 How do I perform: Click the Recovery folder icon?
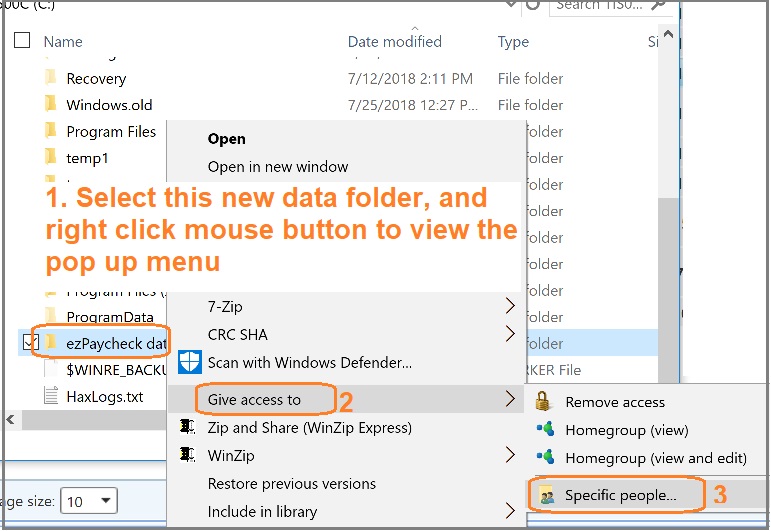pyautogui.click(x=50, y=77)
